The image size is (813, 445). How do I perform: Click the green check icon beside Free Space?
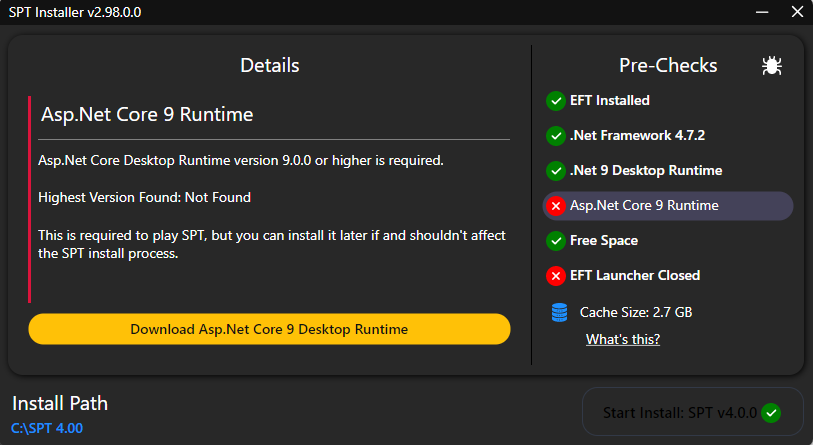(555, 240)
